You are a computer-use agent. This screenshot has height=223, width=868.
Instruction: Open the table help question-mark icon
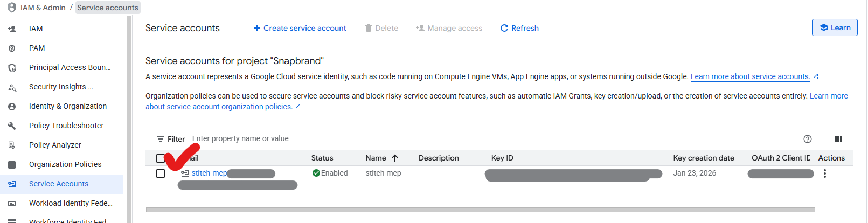(x=807, y=139)
